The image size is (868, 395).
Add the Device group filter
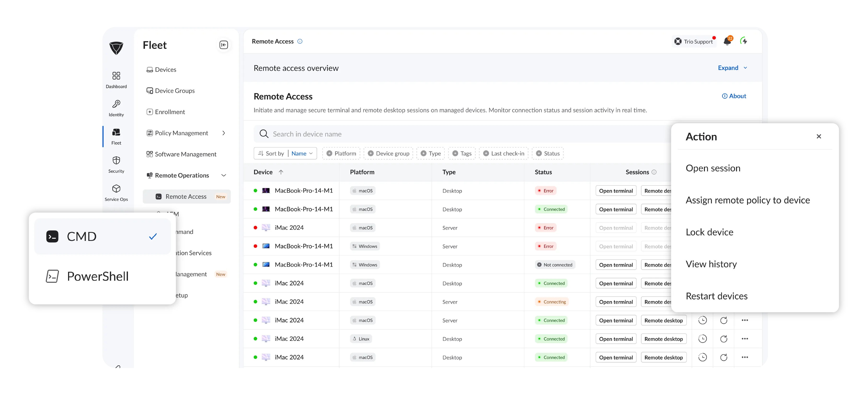tap(388, 153)
